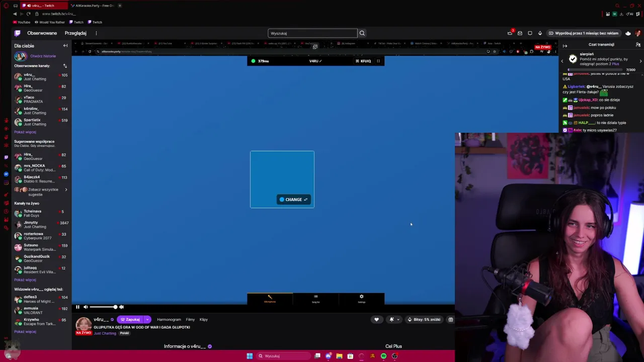Reload the page using browser refresh icon
The image size is (644, 362).
tap(28, 14)
